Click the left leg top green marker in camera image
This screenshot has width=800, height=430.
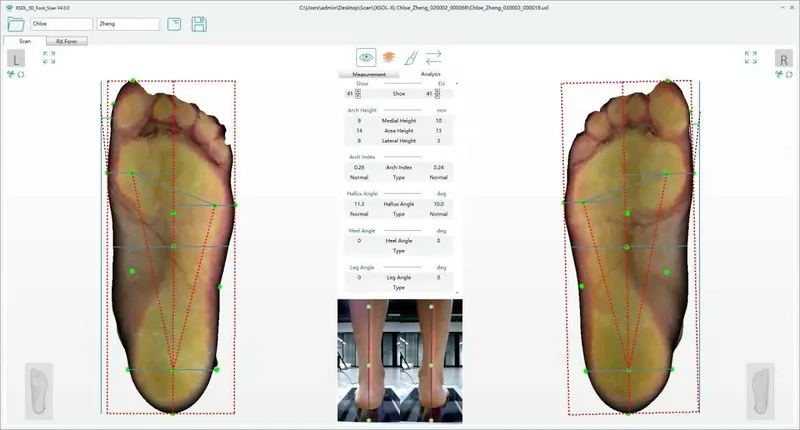pyautogui.click(x=369, y=307)
